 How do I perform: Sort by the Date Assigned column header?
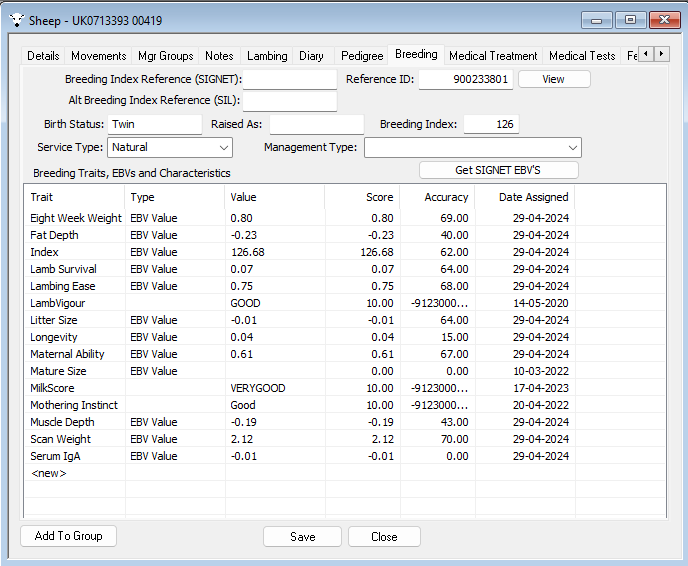525,197
